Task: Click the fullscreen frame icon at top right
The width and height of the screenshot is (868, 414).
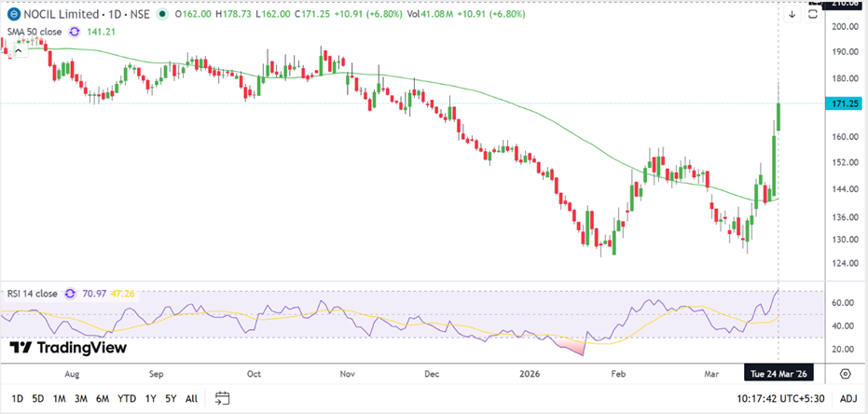Action: click(815, 14)
